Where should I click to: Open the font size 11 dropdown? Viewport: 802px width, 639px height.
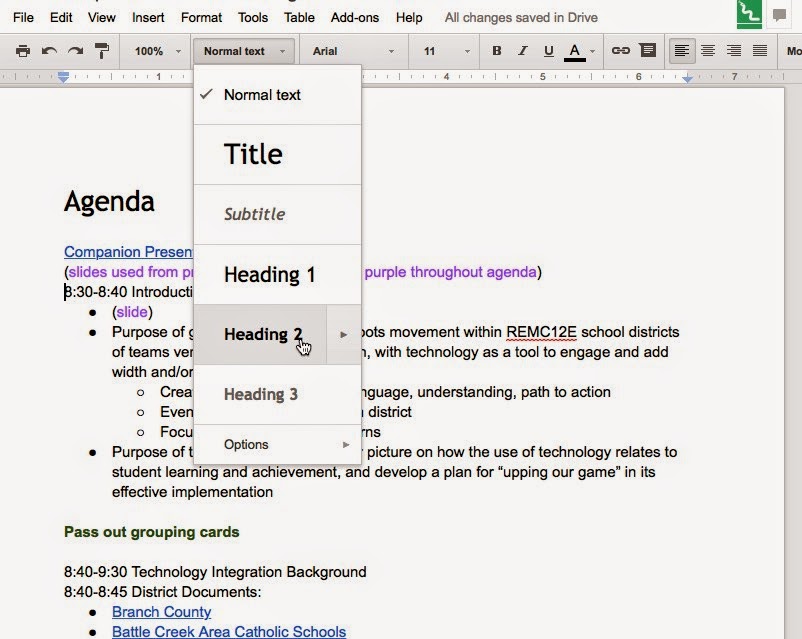446,51
